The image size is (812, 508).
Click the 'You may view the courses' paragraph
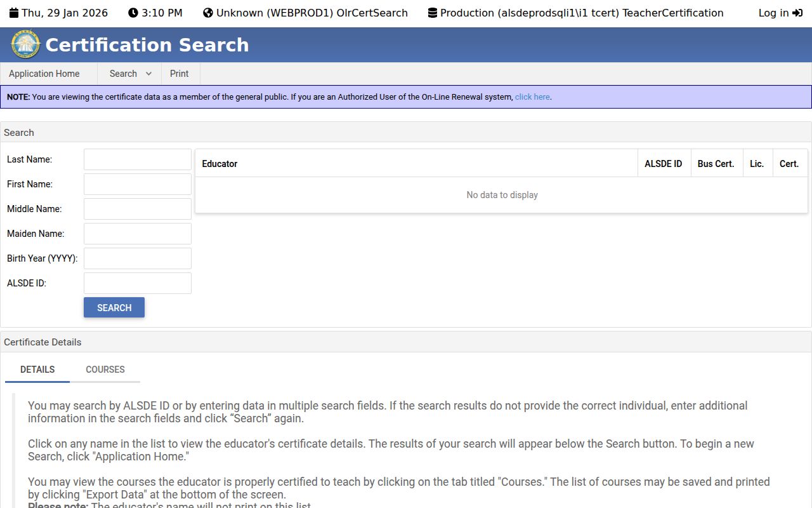click(399, 488)
